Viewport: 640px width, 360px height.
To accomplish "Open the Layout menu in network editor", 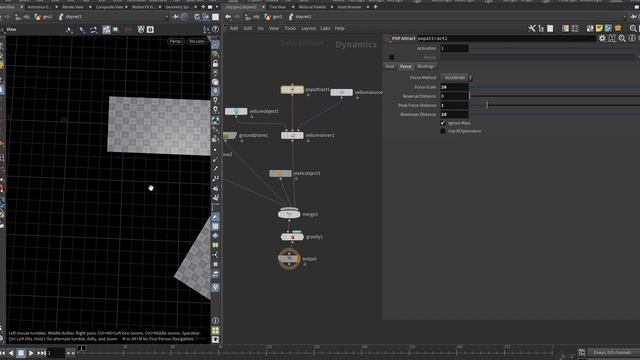I will tap(309, 28).
